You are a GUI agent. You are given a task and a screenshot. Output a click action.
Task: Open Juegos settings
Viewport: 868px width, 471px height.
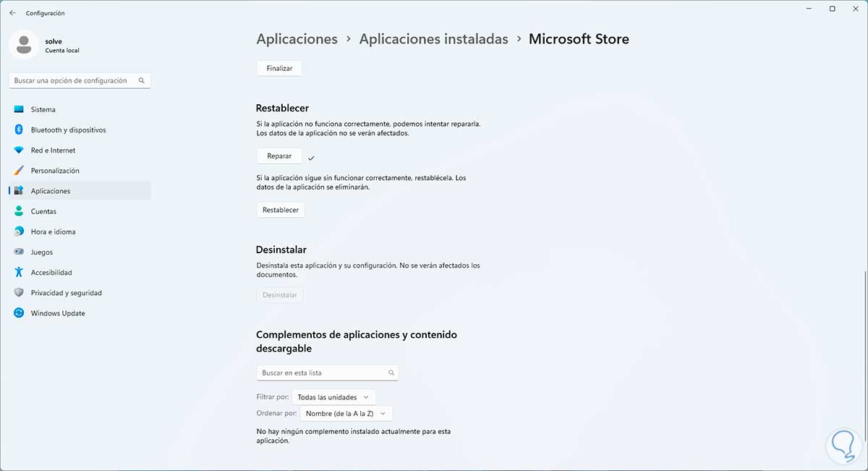tap(80, 252)
